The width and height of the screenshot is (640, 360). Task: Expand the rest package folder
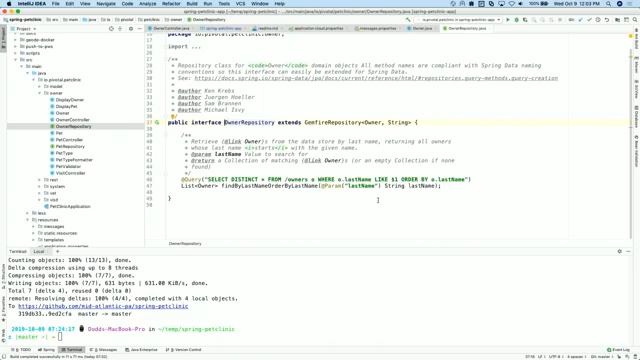click(40, 180)
